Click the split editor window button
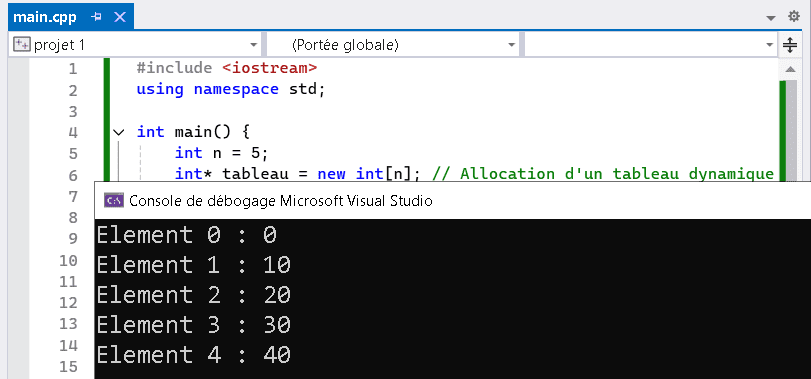 pyautogui.click(x=790, y=45)
